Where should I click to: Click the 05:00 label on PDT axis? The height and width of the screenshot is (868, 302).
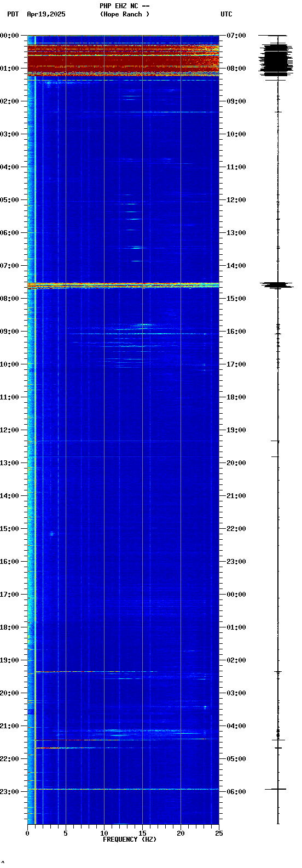tap(10, 200)
